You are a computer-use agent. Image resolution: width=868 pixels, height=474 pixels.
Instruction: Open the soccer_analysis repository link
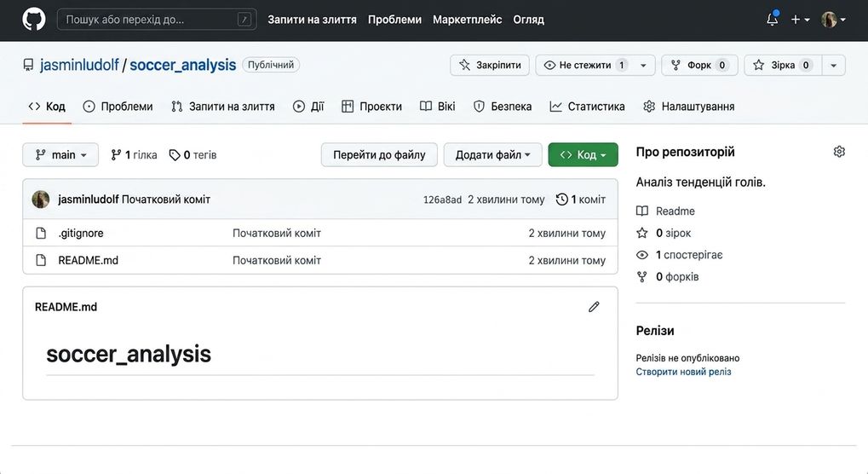(182, 65)
